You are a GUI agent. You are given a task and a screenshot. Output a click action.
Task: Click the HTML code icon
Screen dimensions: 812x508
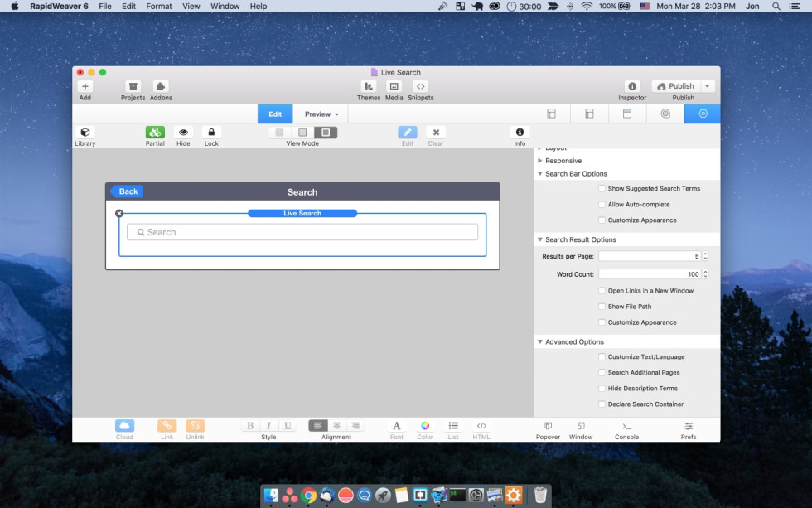point(481,426)
